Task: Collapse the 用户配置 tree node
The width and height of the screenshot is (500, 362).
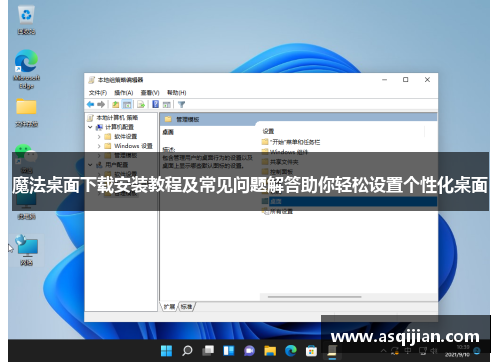Action: click(90, 165)
